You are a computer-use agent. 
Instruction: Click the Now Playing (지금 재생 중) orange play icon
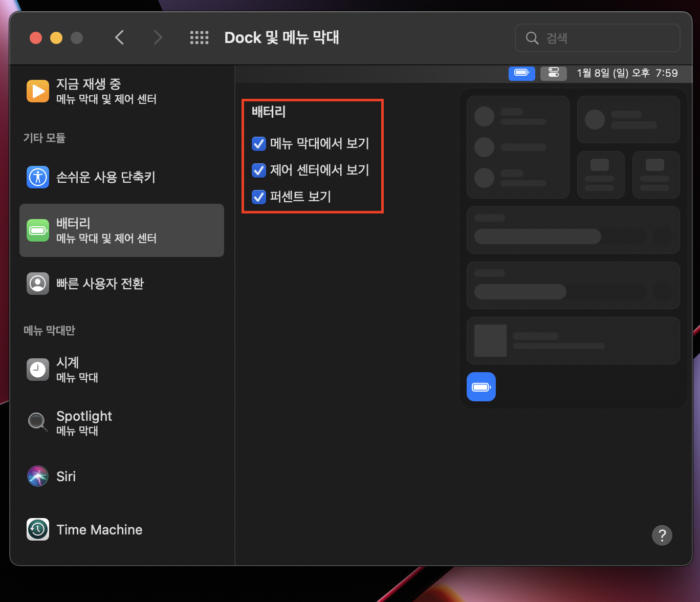coord(38,91)
